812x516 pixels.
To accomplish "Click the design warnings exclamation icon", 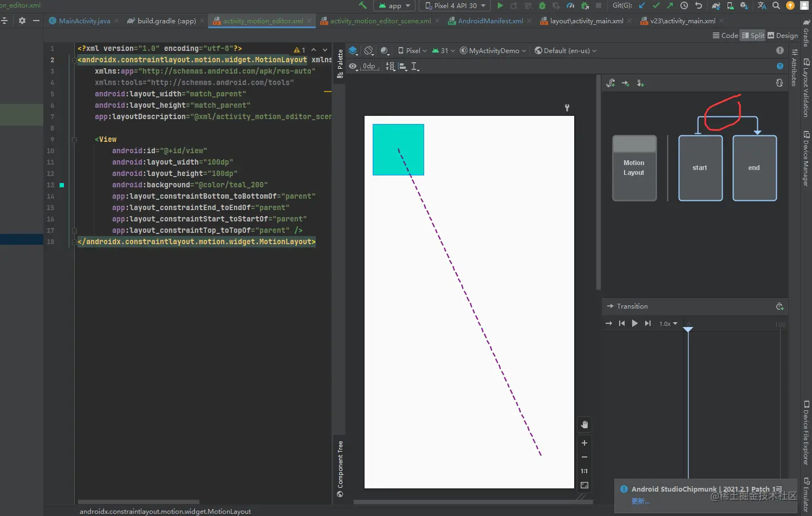I will coord(780,50).
